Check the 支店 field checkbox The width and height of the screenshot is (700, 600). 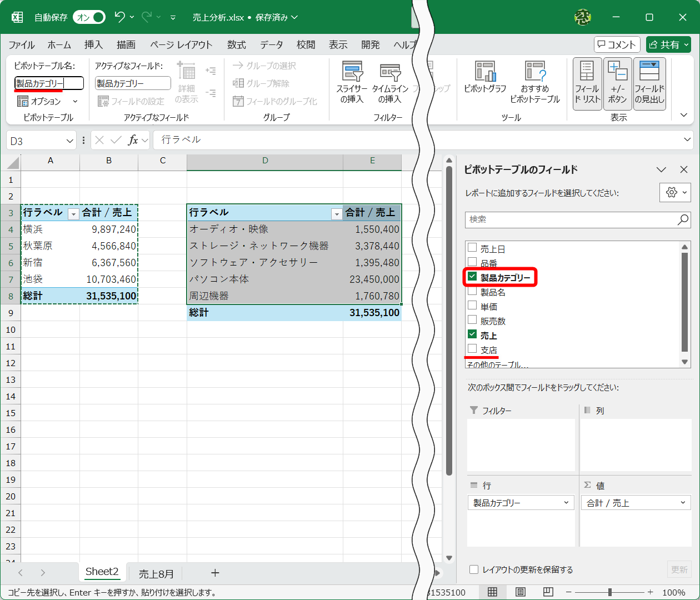click(x=472, y=348)
